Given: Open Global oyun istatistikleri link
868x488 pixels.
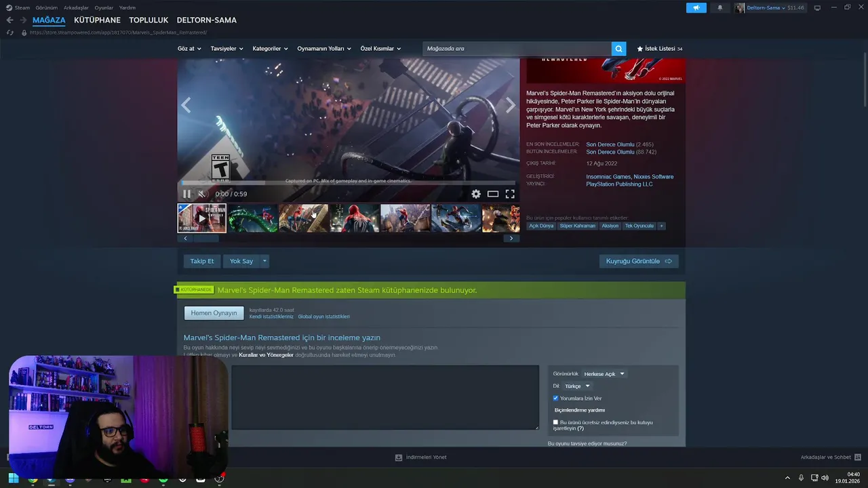Looking at the screenshot, I should [324, 317].
